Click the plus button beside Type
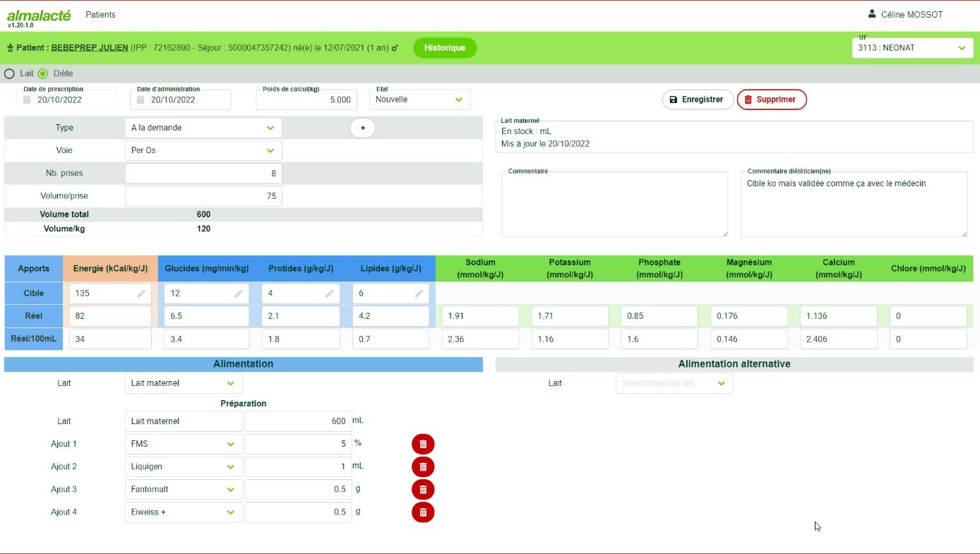The width and height of the screenshot is (980, 554). 363,128
